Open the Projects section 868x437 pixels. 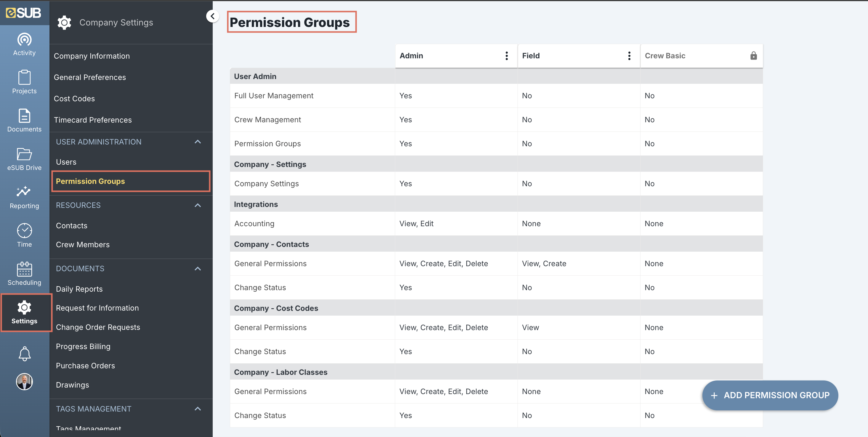(x=24, y=82)
